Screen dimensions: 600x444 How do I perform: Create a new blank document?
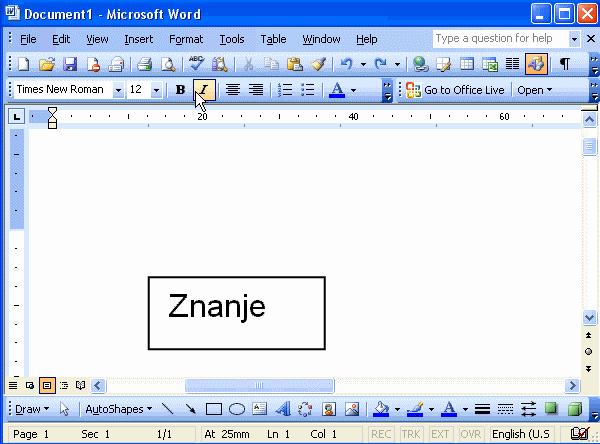[23, 64]
